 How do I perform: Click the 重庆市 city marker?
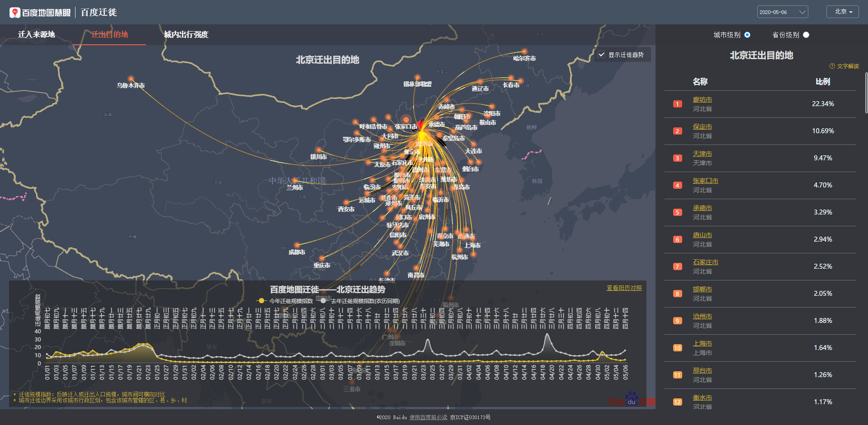322,259
